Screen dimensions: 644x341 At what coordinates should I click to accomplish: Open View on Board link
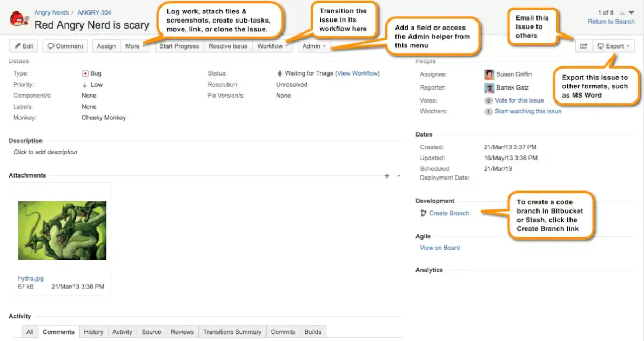[440, 248]
